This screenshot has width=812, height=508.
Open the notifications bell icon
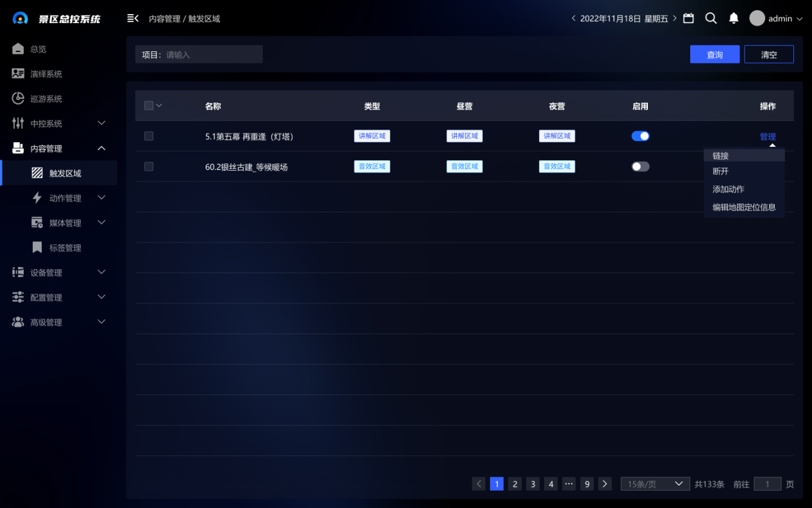[734, 19]
